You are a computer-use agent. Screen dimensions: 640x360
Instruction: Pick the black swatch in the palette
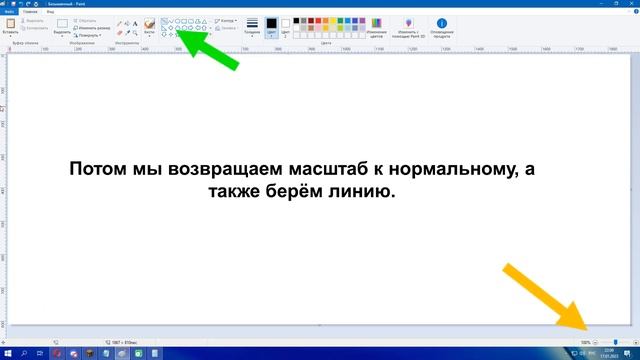tap(296, 20)
